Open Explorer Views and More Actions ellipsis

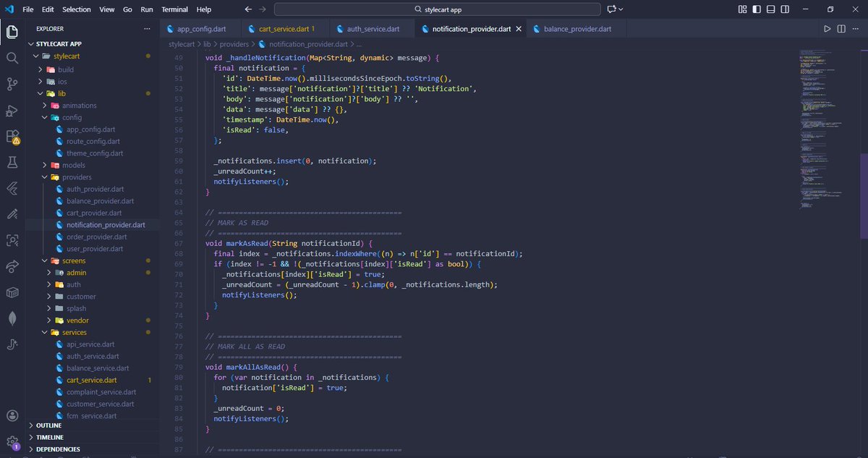(148, 29)
